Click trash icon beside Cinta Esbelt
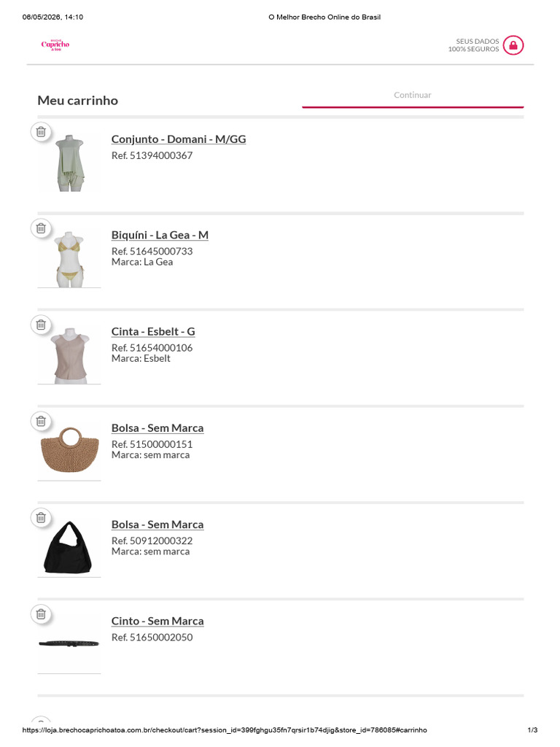560x747 pixels. coord(41,325)
